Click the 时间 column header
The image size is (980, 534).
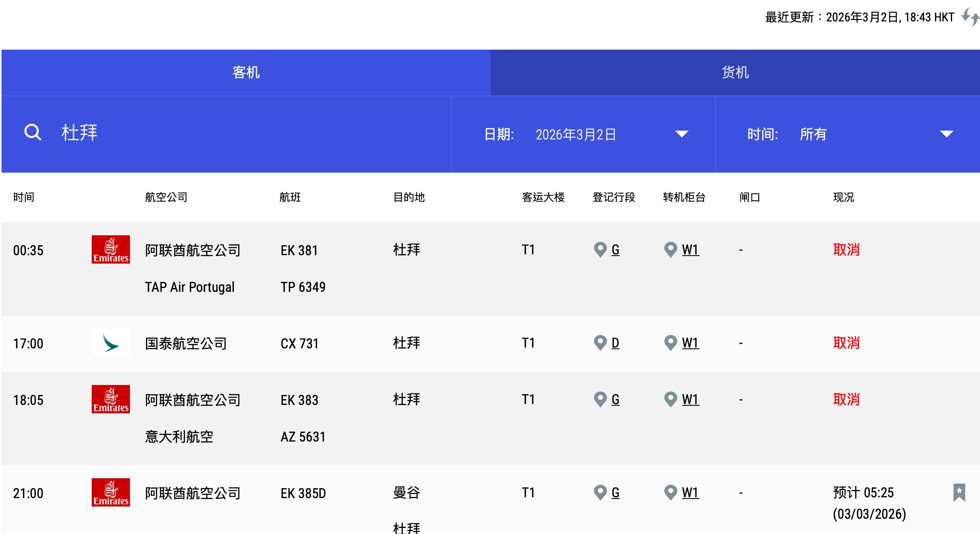(x=24, y=197)
